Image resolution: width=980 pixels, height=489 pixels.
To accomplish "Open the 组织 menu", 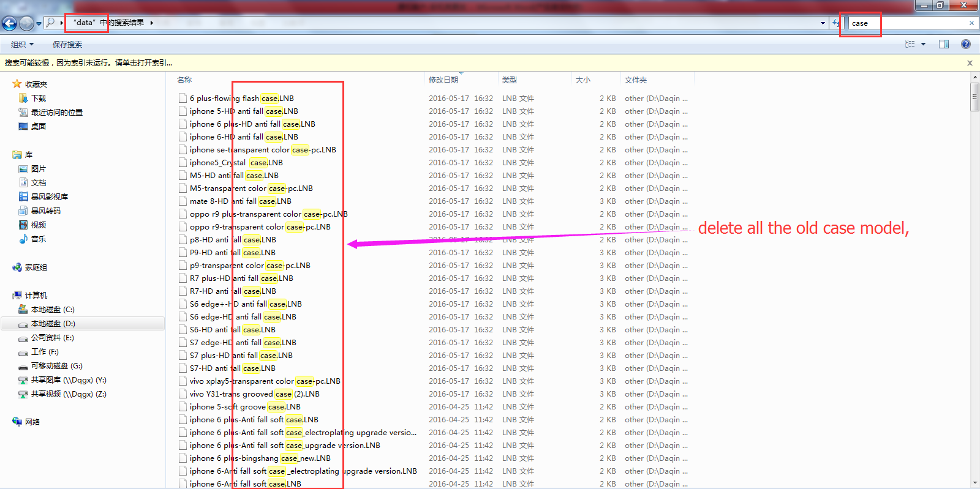I will coord(22,44).
